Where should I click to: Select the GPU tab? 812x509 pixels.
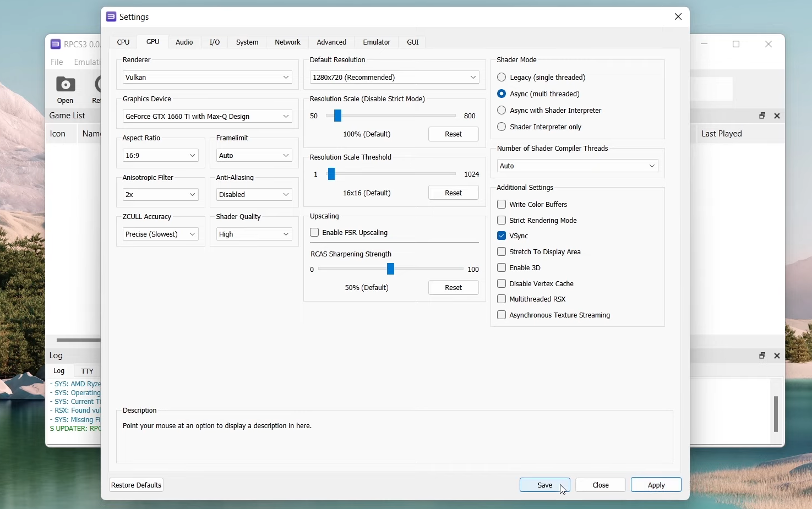[153, 42]
